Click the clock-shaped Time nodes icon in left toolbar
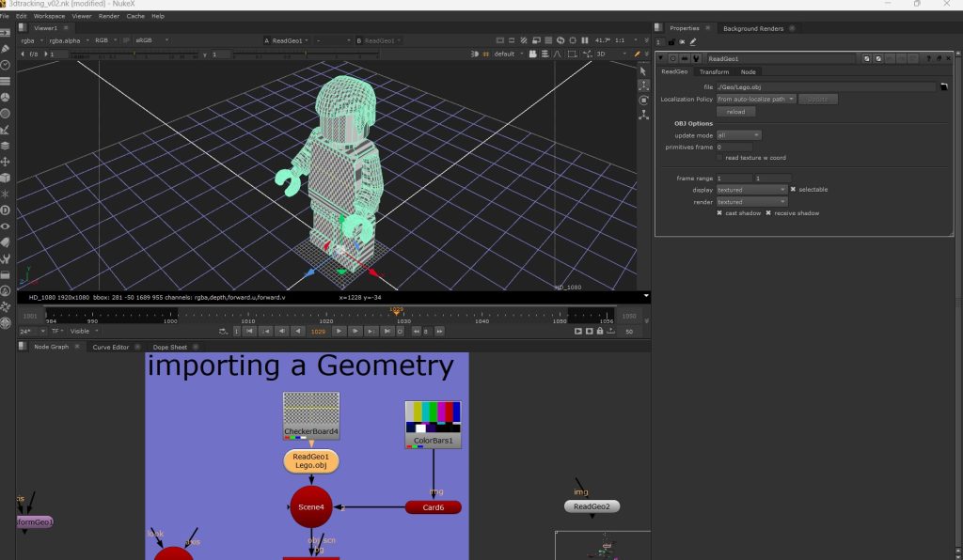 coord(6,65)
